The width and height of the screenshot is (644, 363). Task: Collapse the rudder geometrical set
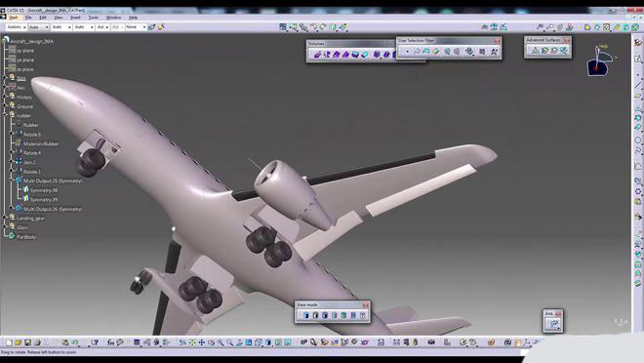5,115
